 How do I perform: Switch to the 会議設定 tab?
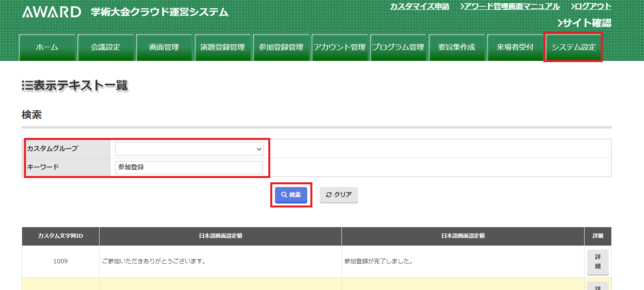point(105,48)
